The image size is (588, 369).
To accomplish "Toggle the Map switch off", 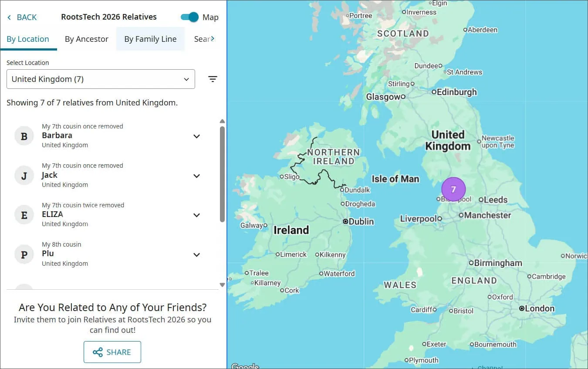I will (x=189, y=17).
